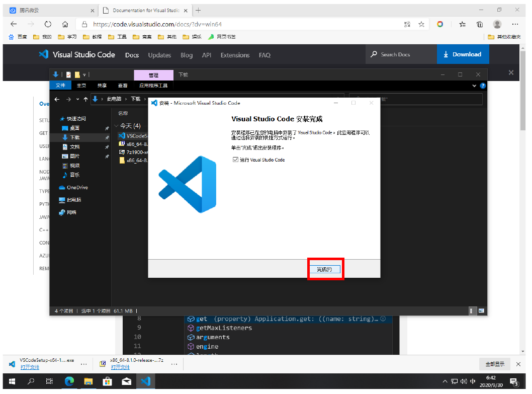Click the 完成 button in installer

324,270
